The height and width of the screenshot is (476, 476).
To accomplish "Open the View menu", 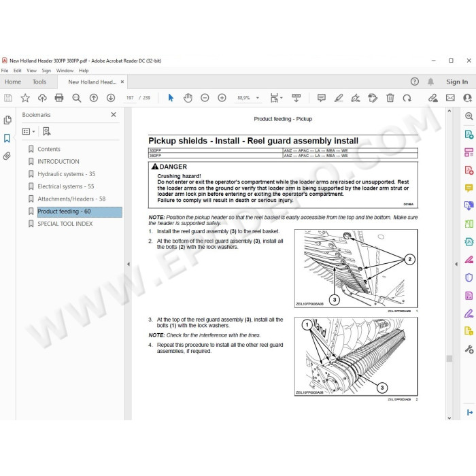I will 31,71.
